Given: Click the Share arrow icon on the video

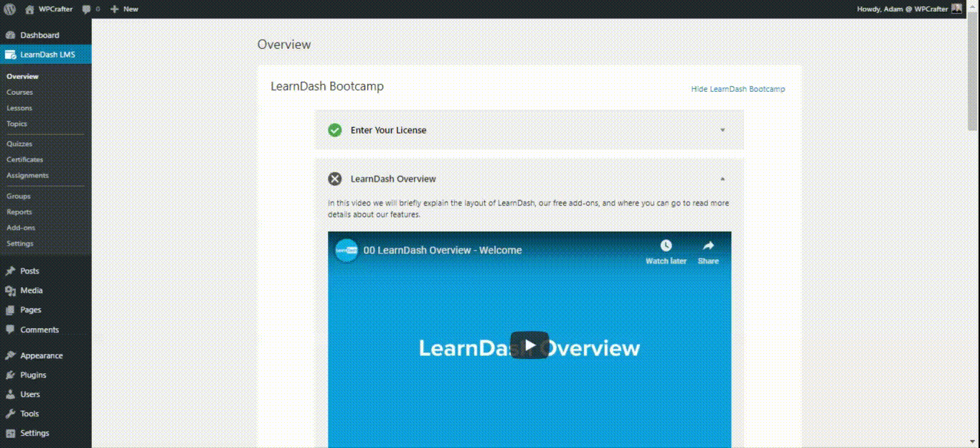Looking at the screenshot, I should click(x=708, y=246).
